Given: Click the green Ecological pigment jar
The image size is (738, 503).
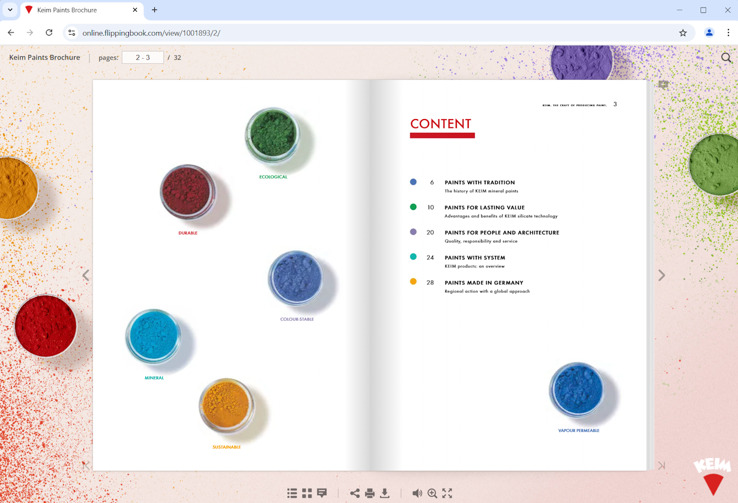Looking at the screenshot, I should click(x=273, y=135).
